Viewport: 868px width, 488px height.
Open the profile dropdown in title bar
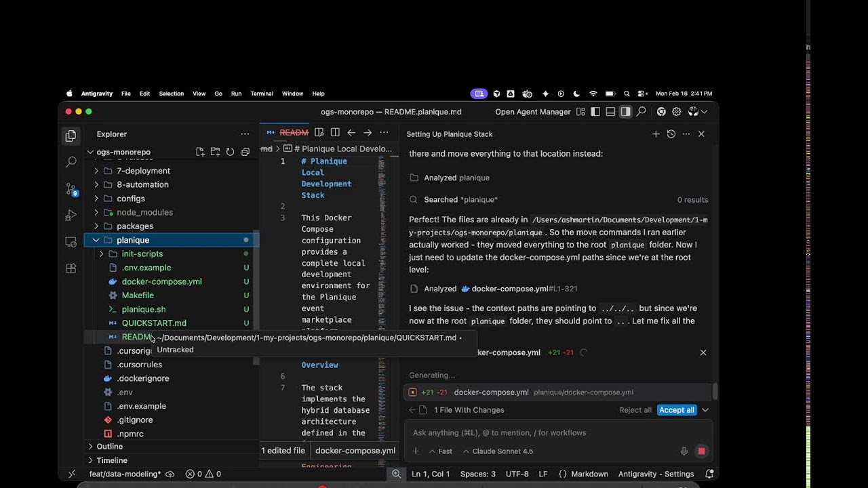click(x=698, y=112)
